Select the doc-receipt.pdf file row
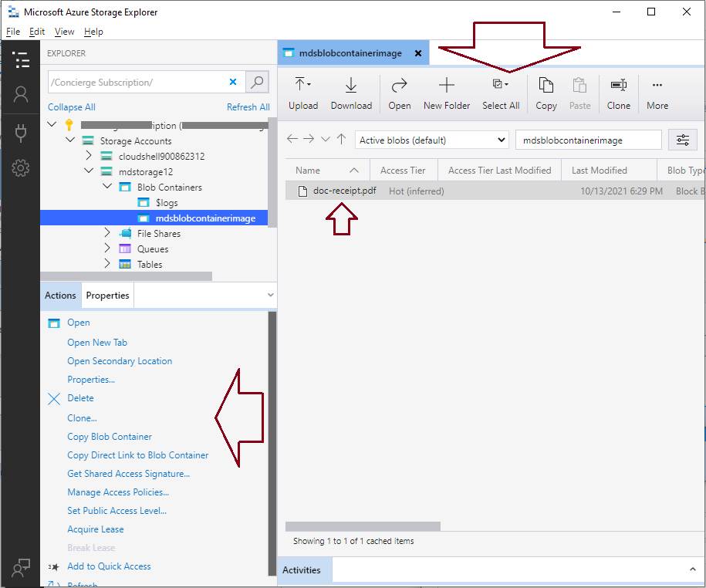Viewport: 706px width, 588px height. click(x=345, y=191)
